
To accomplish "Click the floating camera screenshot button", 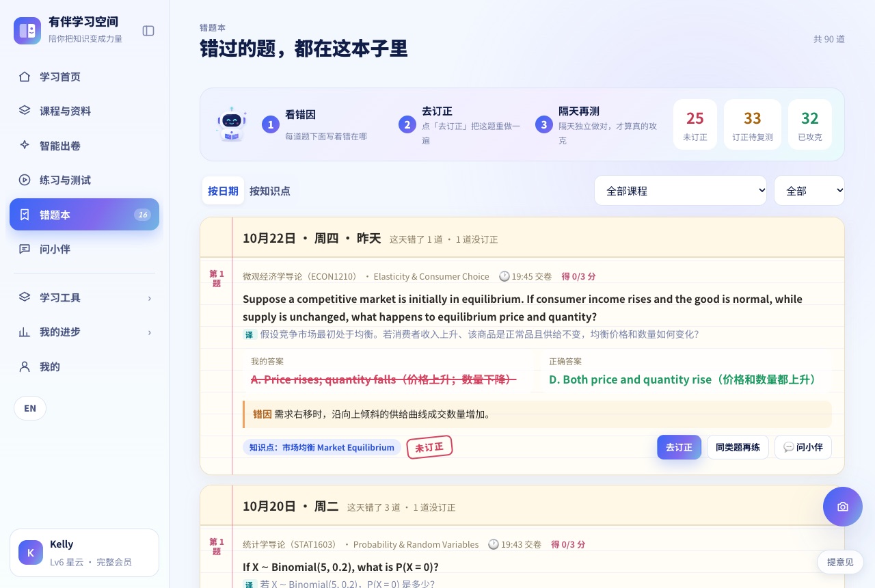I will (843, 507).
